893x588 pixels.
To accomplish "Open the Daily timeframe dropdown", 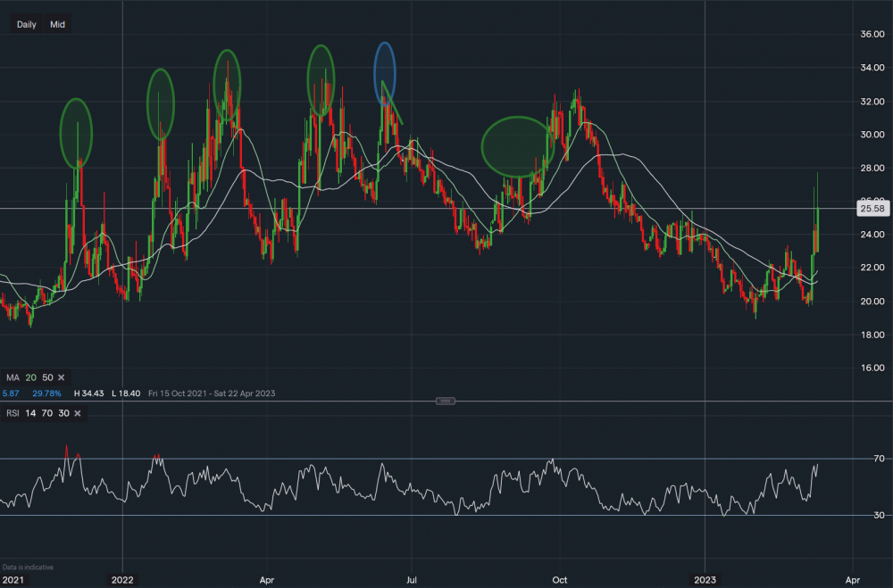I will (x=27, y=25).
